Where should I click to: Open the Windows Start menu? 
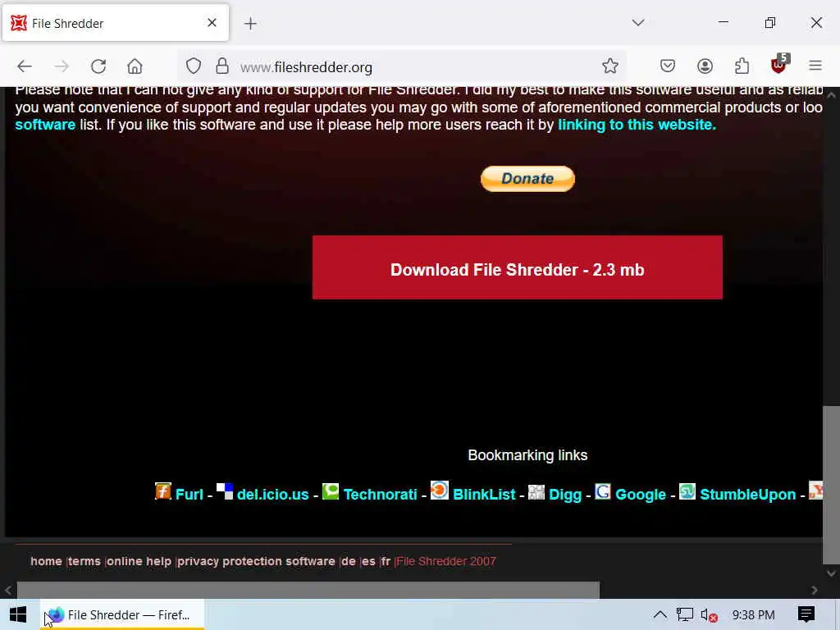coord(18,614)
